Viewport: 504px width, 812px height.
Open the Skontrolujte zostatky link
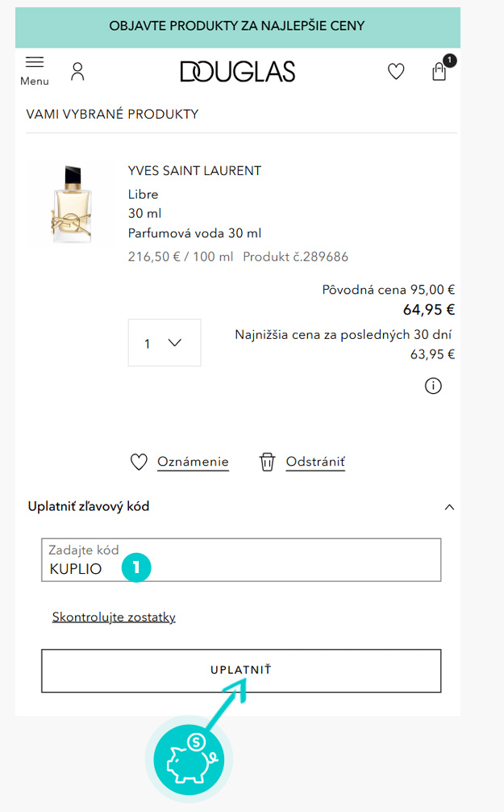114,617
